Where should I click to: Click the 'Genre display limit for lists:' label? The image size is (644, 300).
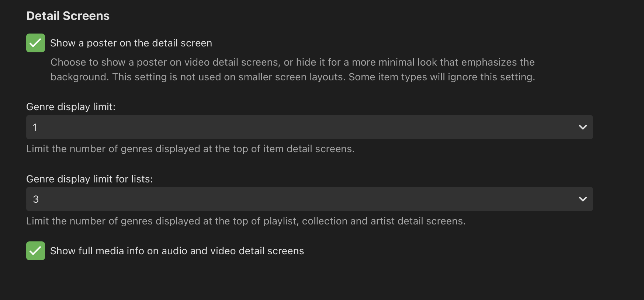click(89, 179)
